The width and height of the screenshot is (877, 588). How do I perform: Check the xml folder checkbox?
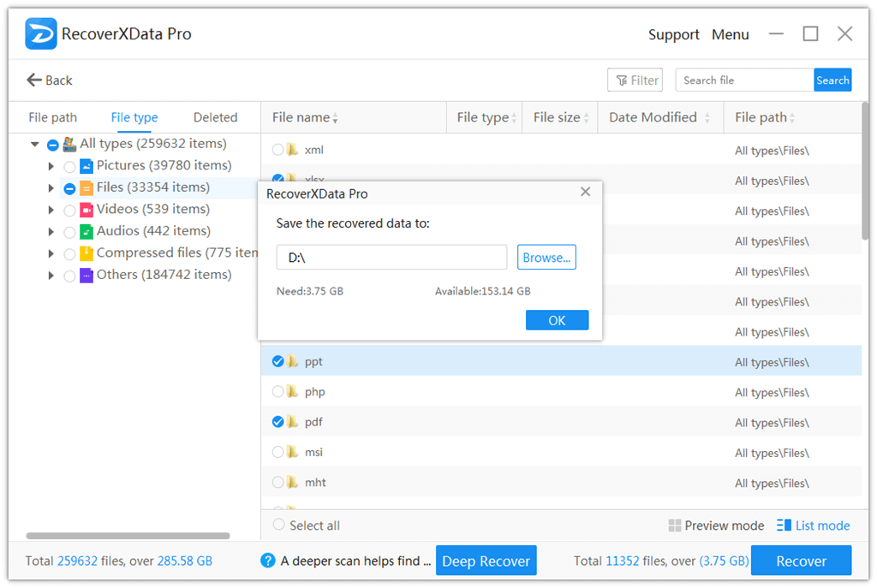coord(277,149)
